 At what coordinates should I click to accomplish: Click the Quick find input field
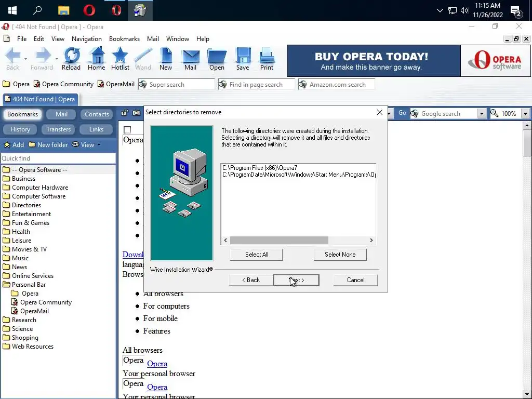(x=58, y=158)
